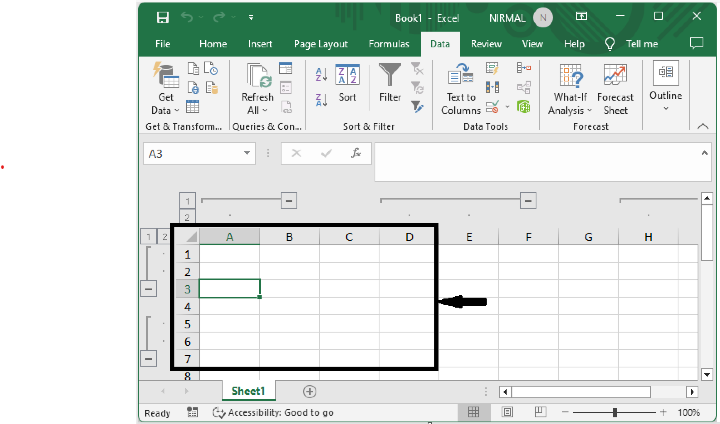Collapse the ribbon with chevron
The height and width of the screenshot is (424, 720).
703,126
